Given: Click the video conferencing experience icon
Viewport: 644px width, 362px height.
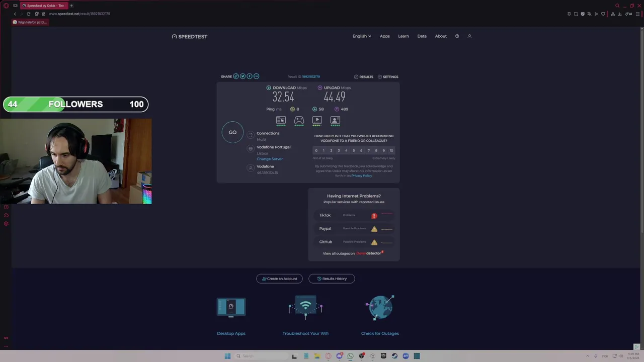Looking at the screenshot, I should pyautogui.click(x=335, y=120).
